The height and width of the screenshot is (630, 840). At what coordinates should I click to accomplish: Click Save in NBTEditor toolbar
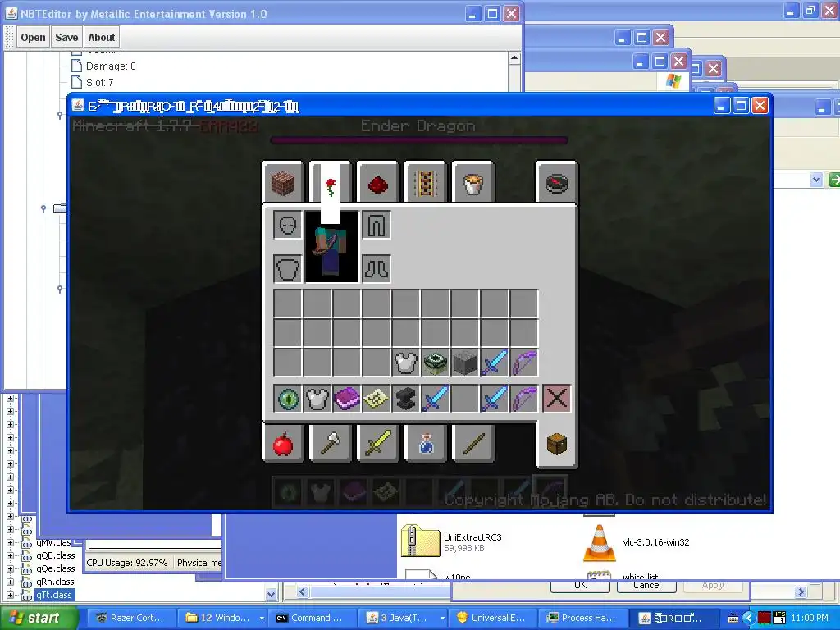[66, 38]
